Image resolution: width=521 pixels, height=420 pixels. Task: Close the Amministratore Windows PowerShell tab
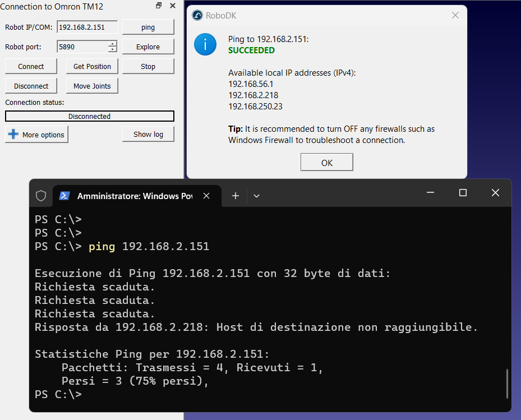click(206, 196)
